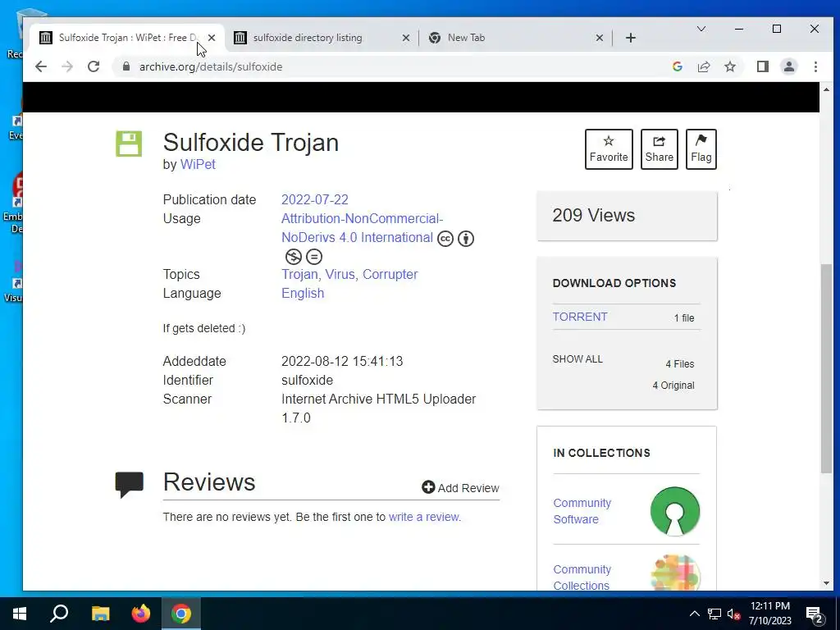Click the Google icon in address bar
Image resolution: width=840 pixels, height=630 pixels.
[x=677, y=66]
